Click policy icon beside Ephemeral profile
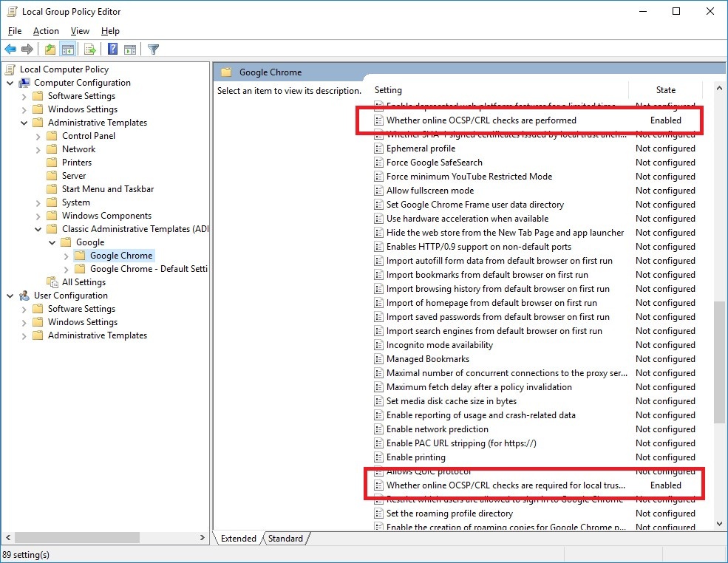 [379, 149]
